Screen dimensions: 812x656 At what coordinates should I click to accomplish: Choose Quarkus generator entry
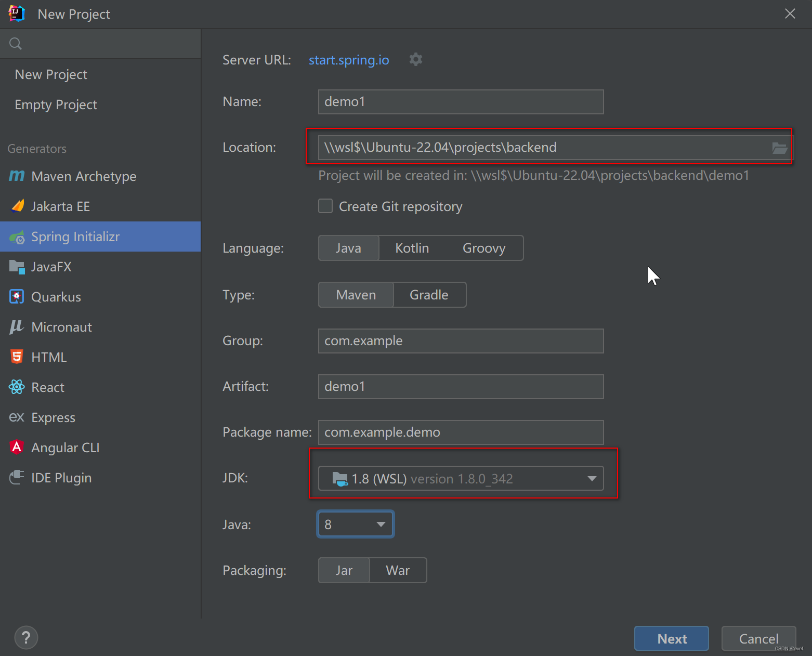click(100, 297)
